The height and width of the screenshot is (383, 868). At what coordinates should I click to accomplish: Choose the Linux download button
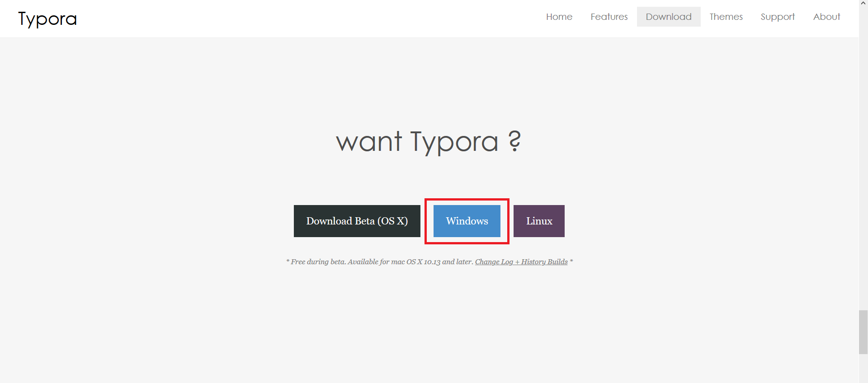(539, 221)
